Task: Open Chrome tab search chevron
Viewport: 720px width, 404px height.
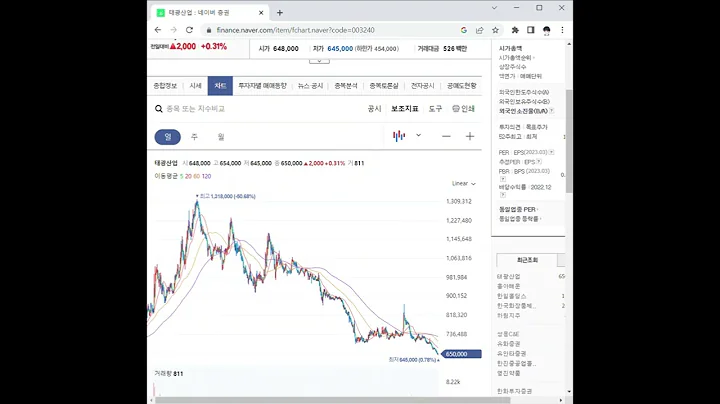Action: [x=494, y=8]
